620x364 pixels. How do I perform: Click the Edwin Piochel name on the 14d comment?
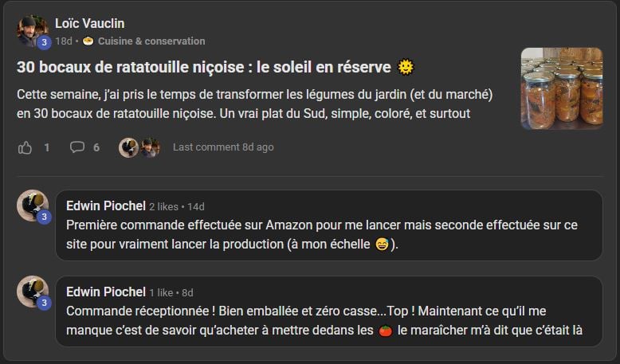click(106, 205)
